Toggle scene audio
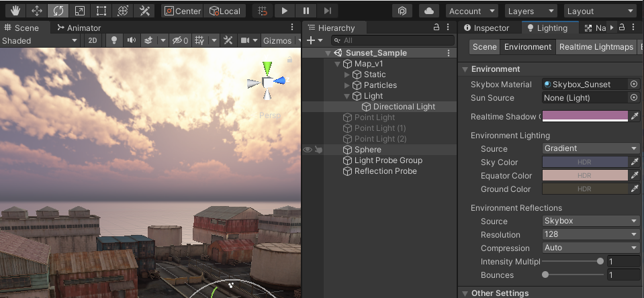Image resolution: width=644 pixels, height=298 pixels. (x=132, y=41)
